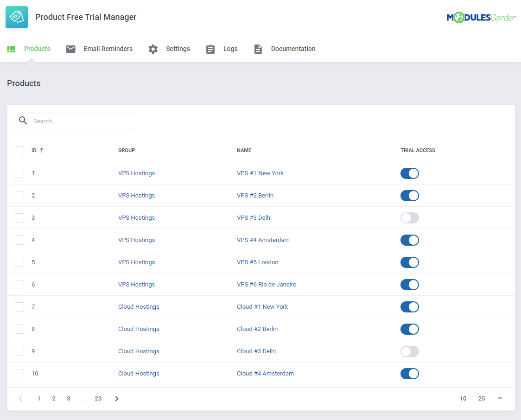
Task: Select checkbox for product ID 8
Action: pyautogui.click(x=19, y=329)
